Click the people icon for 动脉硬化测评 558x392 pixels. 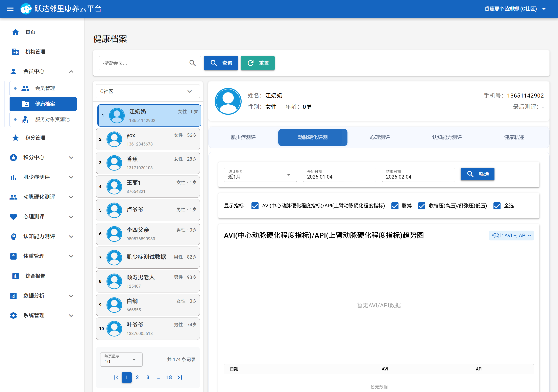click(x=13, y=197)
